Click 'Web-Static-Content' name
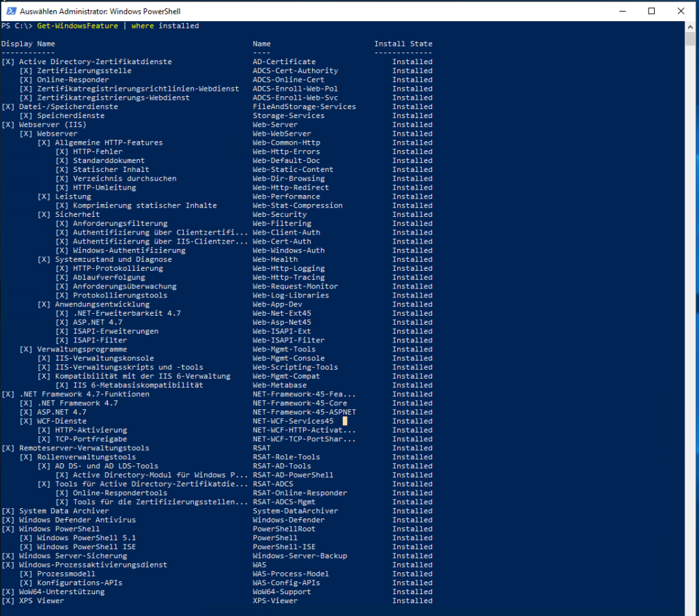This screenshot has height=616, width=699. tap(293, 169)
